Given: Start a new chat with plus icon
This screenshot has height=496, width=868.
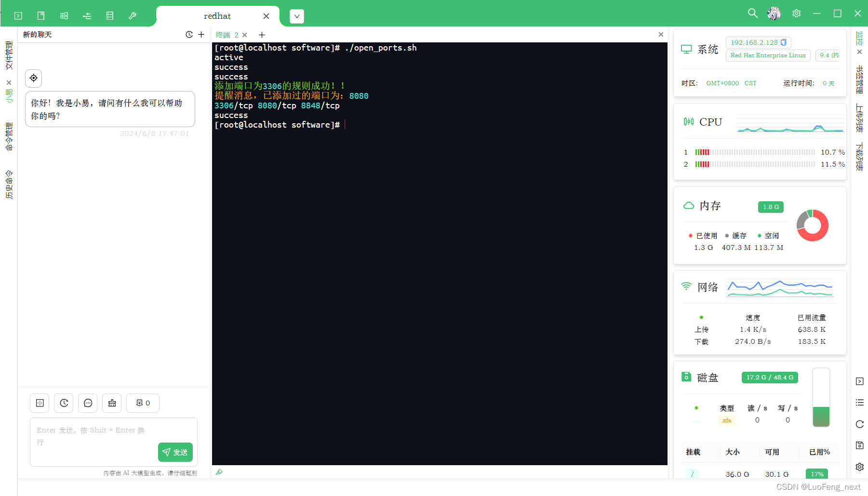Looking at the screenshot, I should pyautogui.click(x=201, y=35).
